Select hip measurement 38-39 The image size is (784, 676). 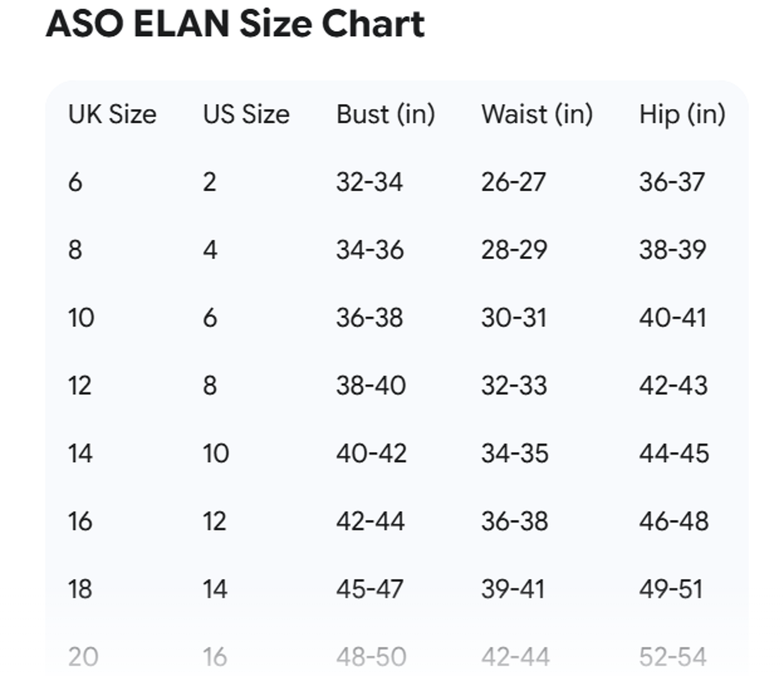click(x=672, y=250)
